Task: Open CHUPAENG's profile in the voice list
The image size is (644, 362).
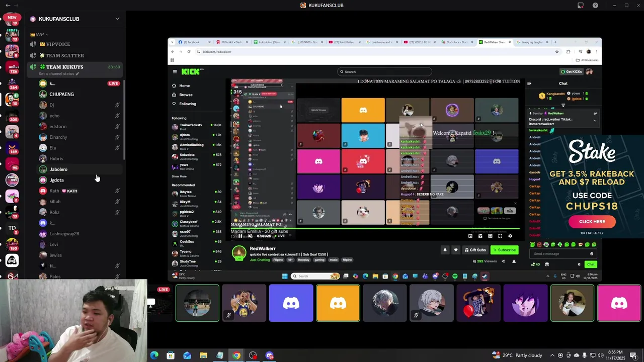Action: (61, 94)
